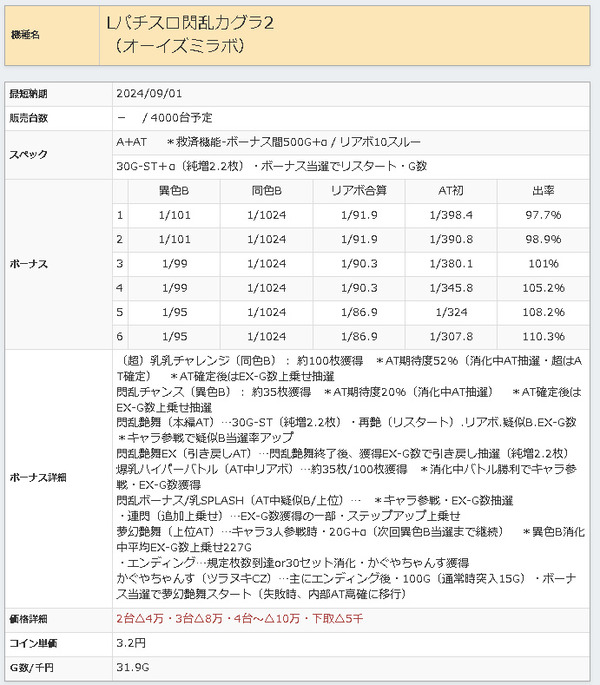This screenshot has width=600, height=685.
Task: Click リアボ合算 1/86.9 in setting 6 row
Action: click(x=359, y=336)
